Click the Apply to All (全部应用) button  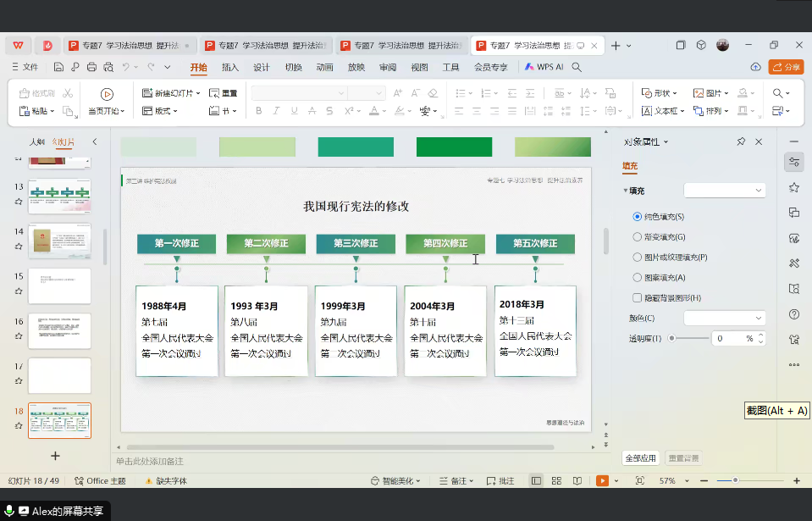coord(641,458)
